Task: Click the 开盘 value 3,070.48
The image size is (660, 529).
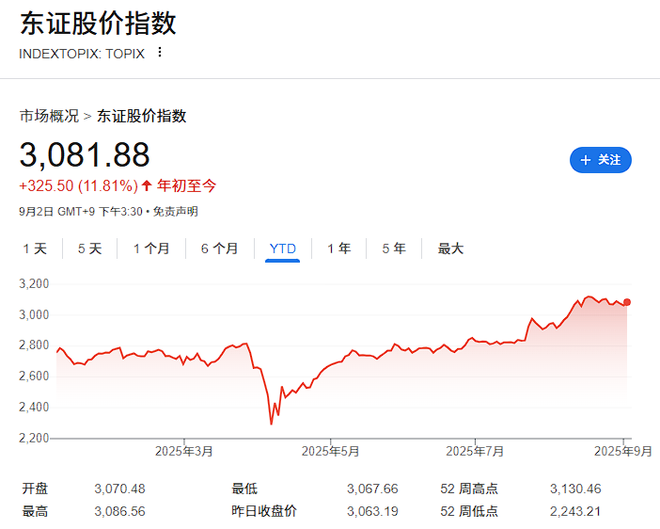Action: [x=120, y=489]
